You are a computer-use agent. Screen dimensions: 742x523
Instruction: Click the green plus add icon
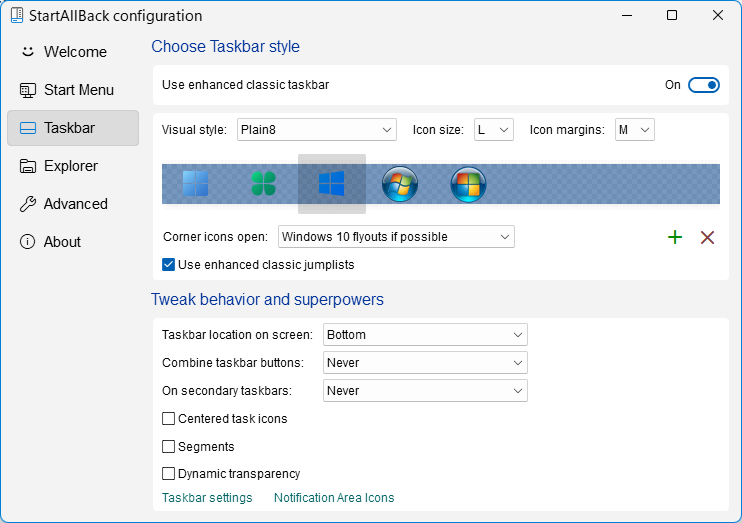(675, 237)
